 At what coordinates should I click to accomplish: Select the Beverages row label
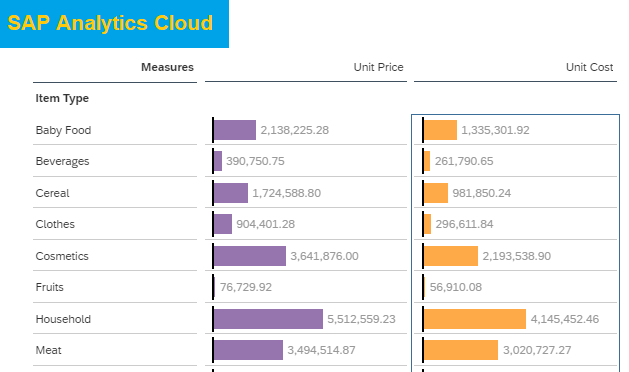pyautogui.click(x=63, y=161)
